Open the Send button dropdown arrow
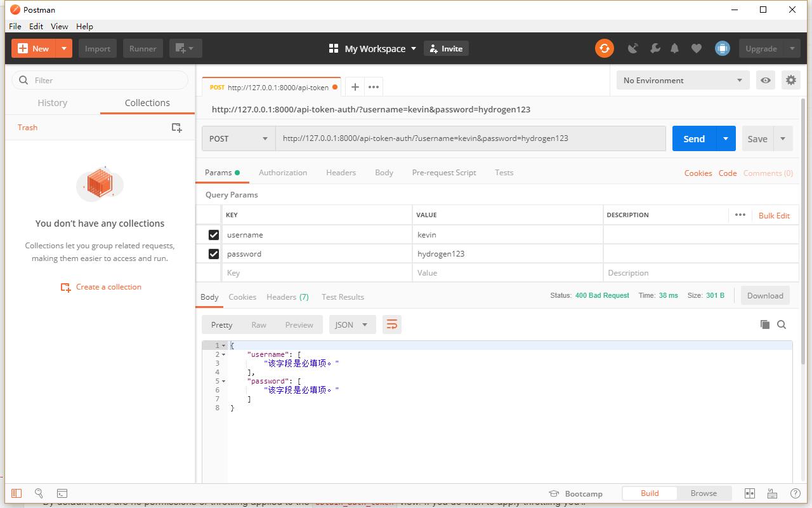Image resolution: width=812 pixels, height=508 pixels. click(x=726, y=138)
